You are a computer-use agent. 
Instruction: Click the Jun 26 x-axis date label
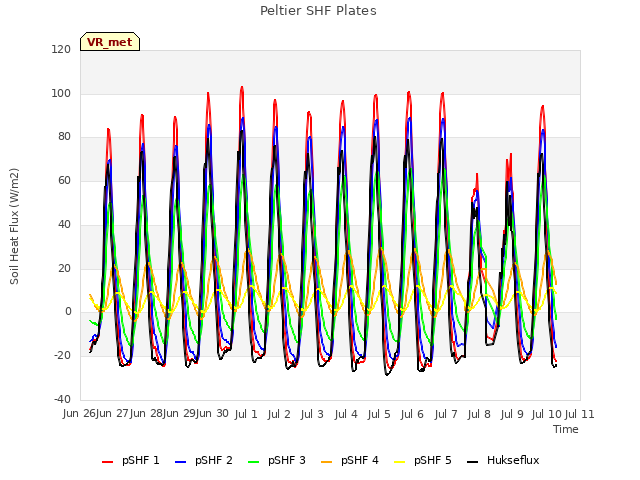coord(80,414)
